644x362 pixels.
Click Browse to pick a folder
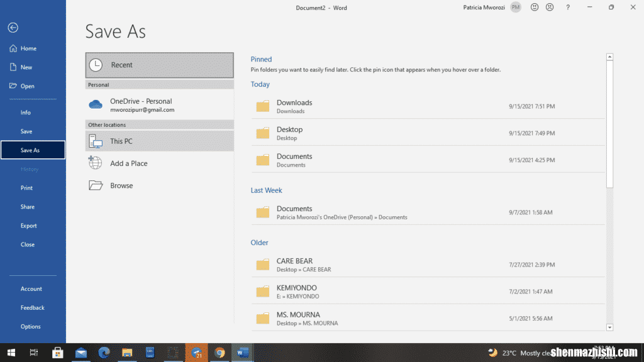[159, 185]
